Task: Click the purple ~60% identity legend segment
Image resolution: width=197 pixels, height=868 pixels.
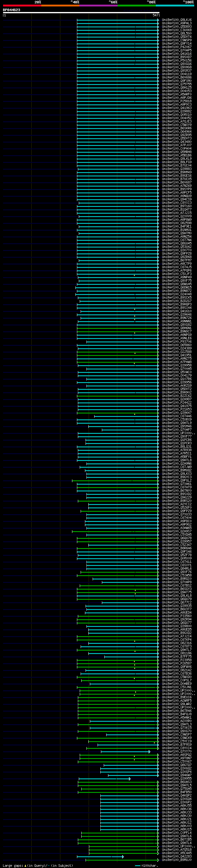Action: (x=99, y=6)
